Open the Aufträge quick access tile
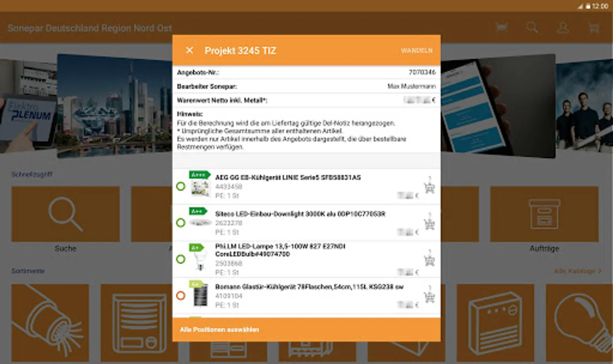613x364 pixels. coord(544,214)
